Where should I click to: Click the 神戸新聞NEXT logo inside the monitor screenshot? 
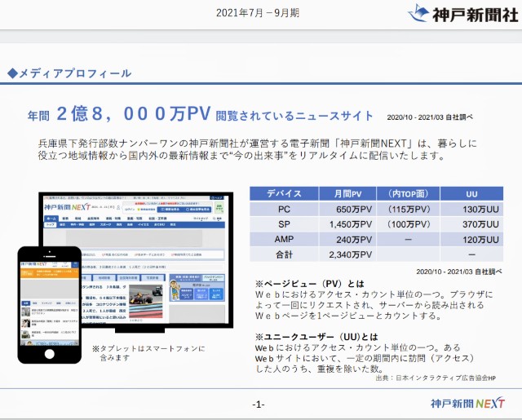pos(67,207)
